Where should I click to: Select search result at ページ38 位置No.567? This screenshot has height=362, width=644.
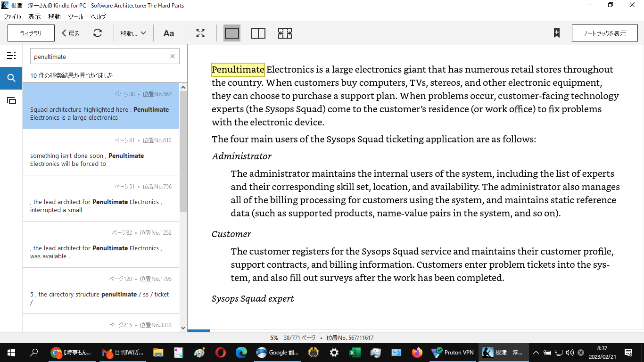click(x=101, y=106)
